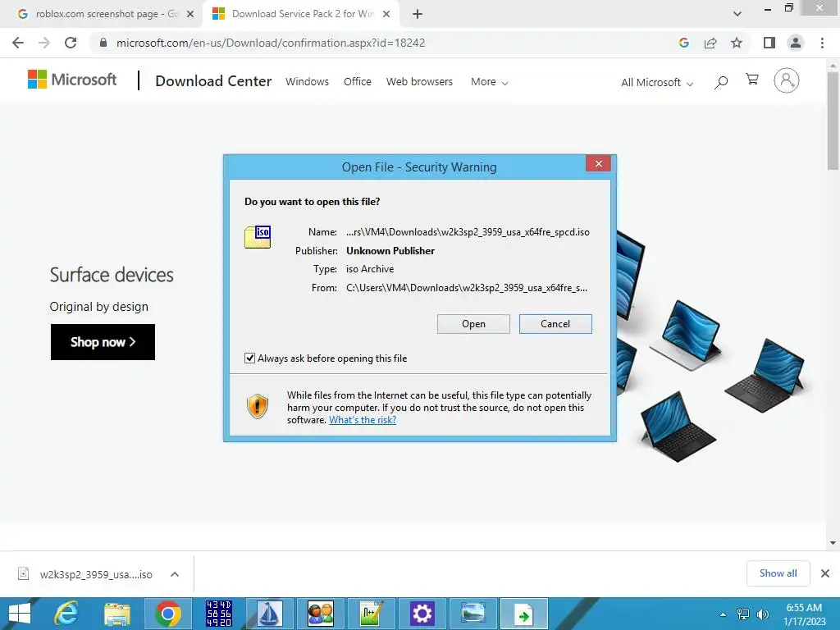
Task: Click the Chrome forward arrow
Action: [x=44, y=43]
